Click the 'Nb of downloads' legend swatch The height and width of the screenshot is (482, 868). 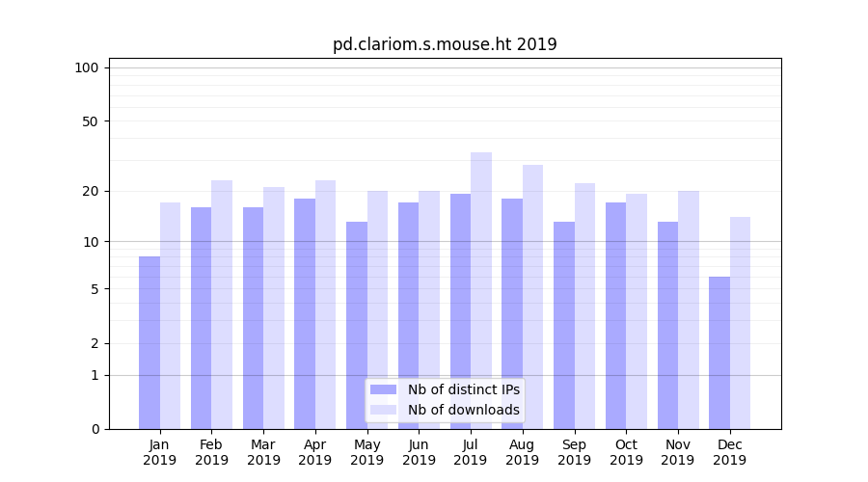tap(383, 410)
